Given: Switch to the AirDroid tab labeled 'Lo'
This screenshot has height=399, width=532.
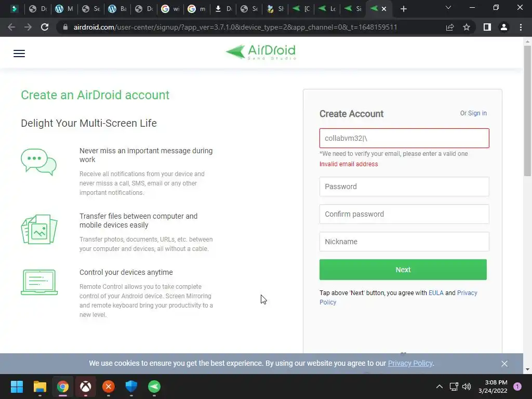Looking at the screenshot, I should tap(327, 9).
